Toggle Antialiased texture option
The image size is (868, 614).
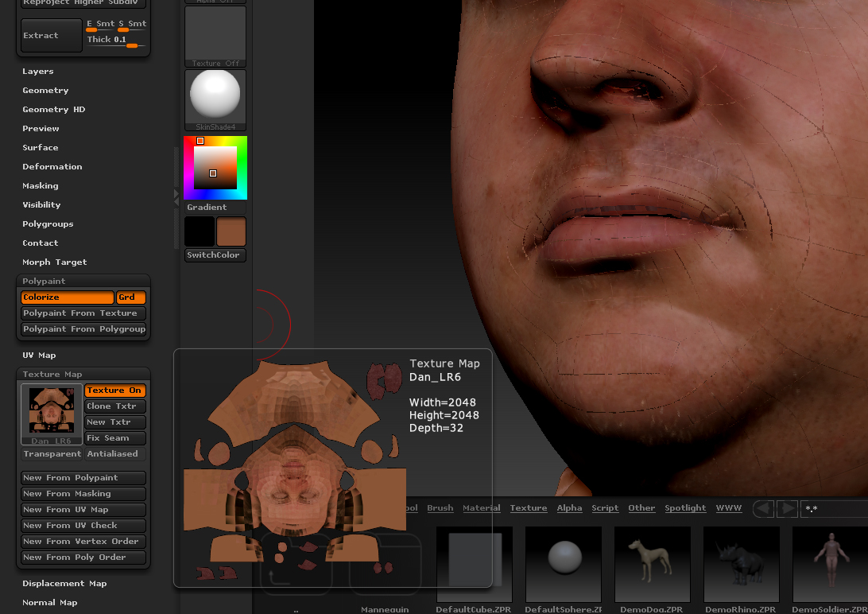pos(115,454)
